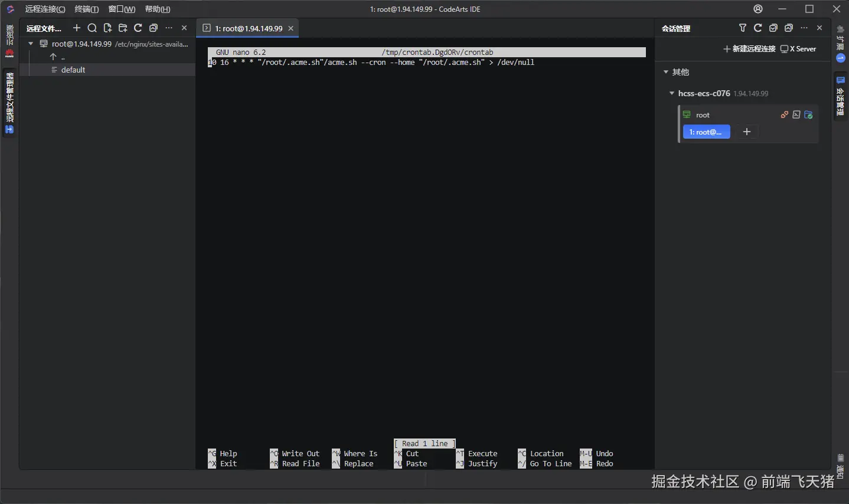Image resolution: width=849 pixels, height=504 pixels.
Task: Click the Where Is nano shortcut
Action: pos(354,453)
